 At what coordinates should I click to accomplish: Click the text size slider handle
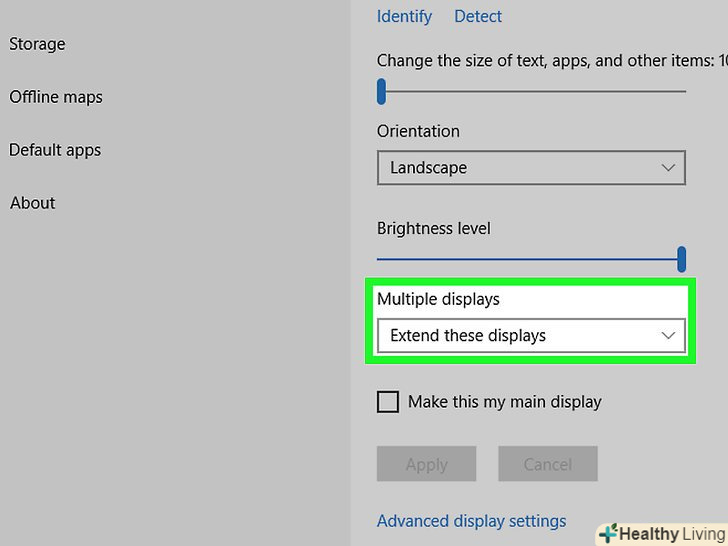click(381, 92)
